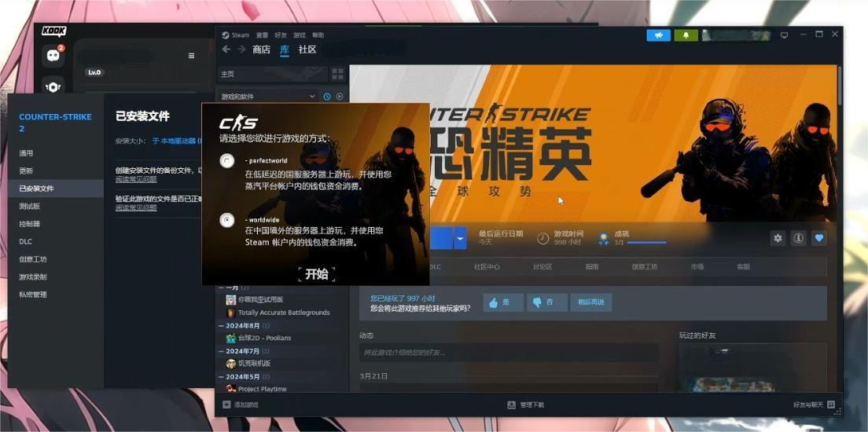Open the 社区中心 game page link

pos(487,266)
